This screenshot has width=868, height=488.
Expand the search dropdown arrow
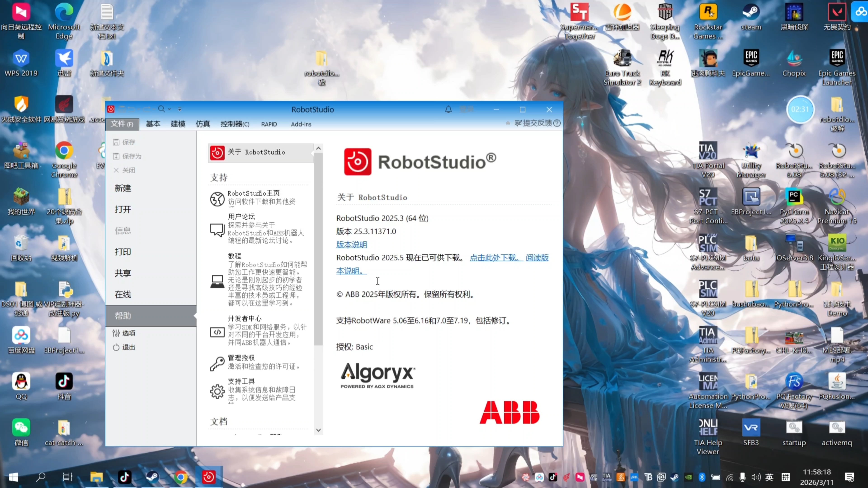170,109
